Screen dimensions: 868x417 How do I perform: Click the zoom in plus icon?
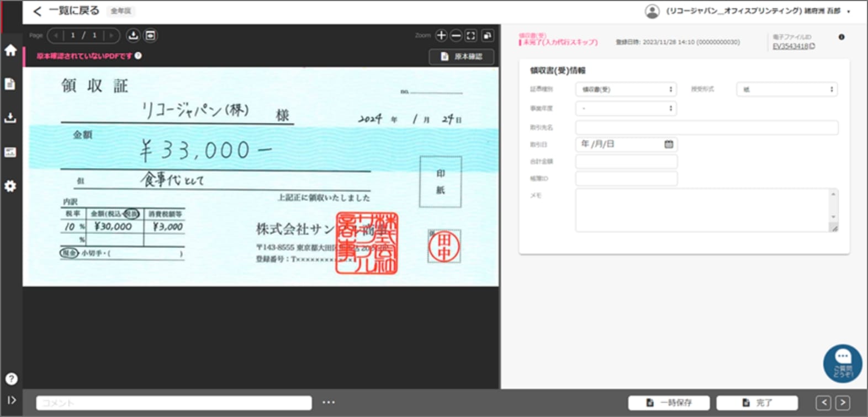point(441,36)
